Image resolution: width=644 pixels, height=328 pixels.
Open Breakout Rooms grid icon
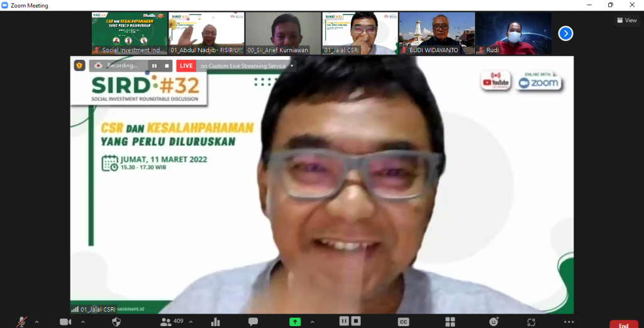pyautogui.click(x=450, y=322)
